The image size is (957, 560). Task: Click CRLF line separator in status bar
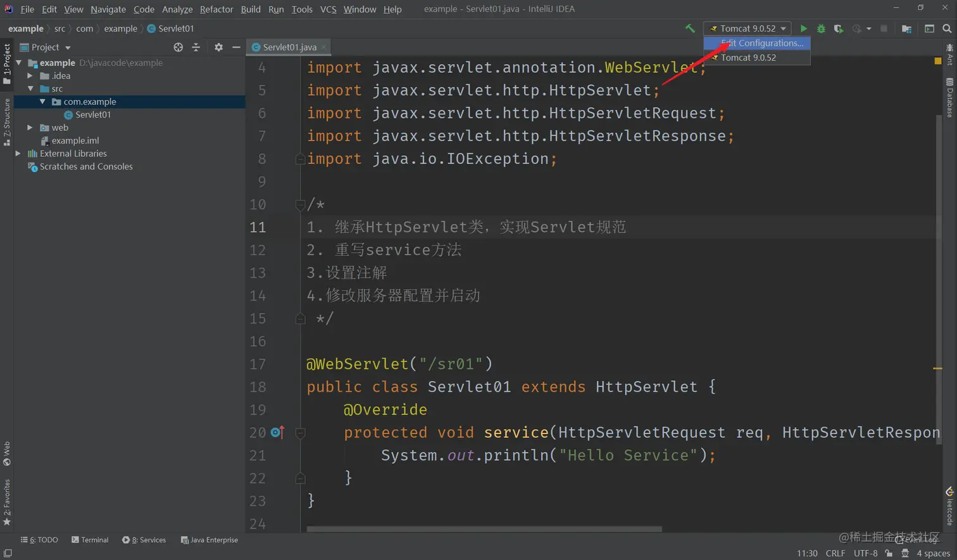click(835, 553)
